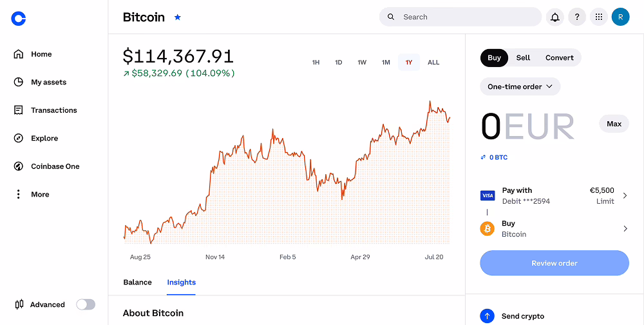The width and height of the screenshot is (644, 325).
Task: Switch chart range to ALL
Action: (x=433, y=63)
